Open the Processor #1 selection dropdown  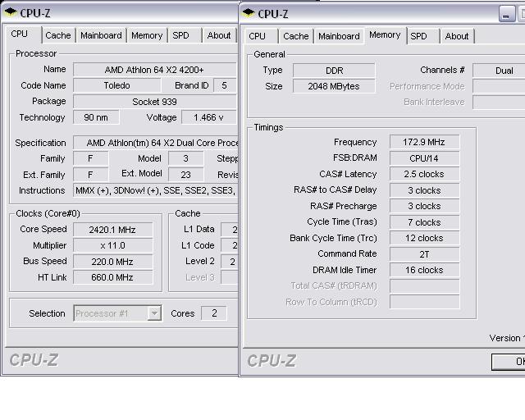154,313
